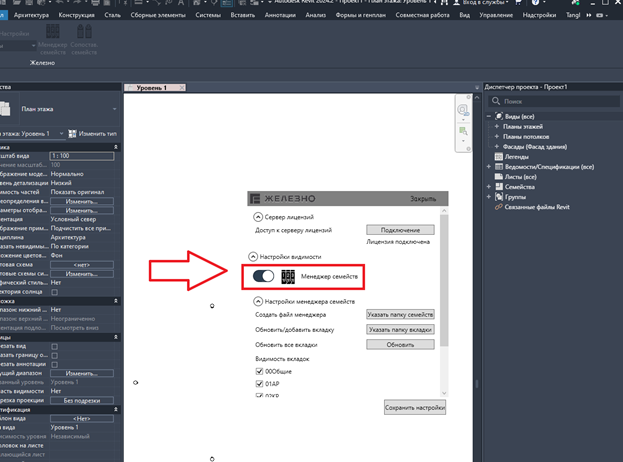Viewport: 623px width, 462px height.
Task: Click the Менеджер семейств ribbon icon
Action: (x=53, y=31)
